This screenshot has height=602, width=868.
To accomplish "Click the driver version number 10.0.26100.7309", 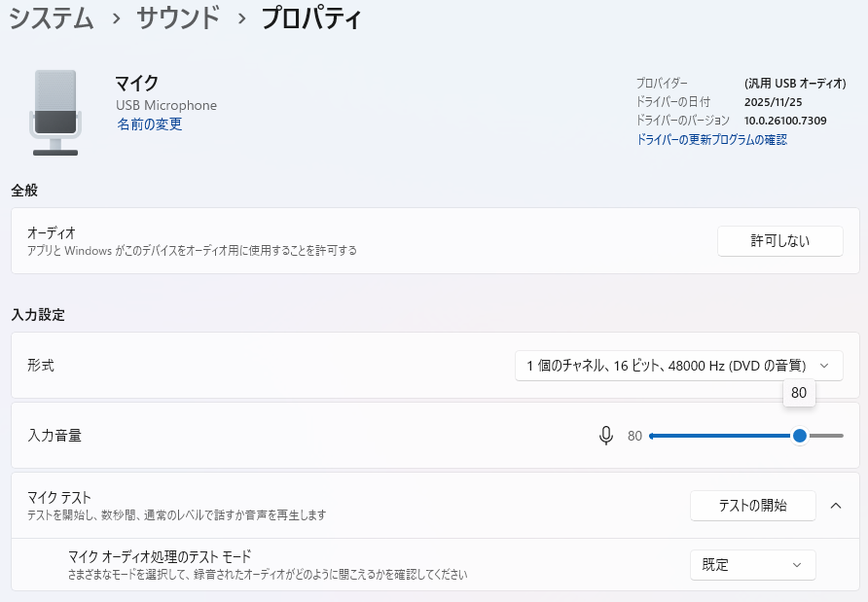I will tap(785, 121).
